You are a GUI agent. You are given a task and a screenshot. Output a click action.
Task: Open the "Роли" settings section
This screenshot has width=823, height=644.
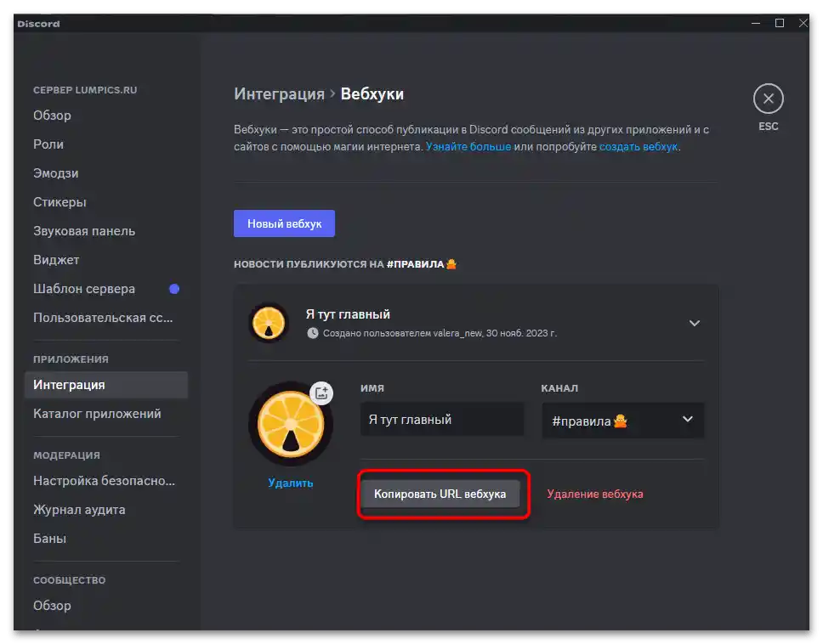(x=48, y=144)
